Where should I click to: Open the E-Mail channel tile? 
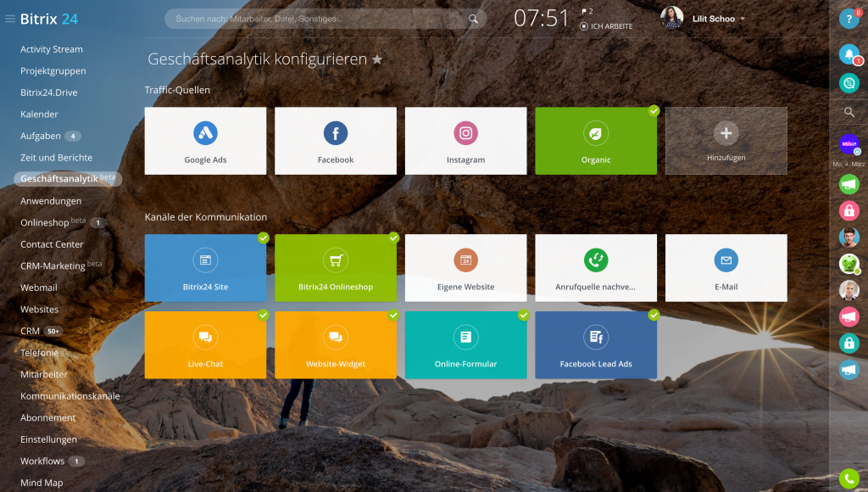click(x=726, y=268)
